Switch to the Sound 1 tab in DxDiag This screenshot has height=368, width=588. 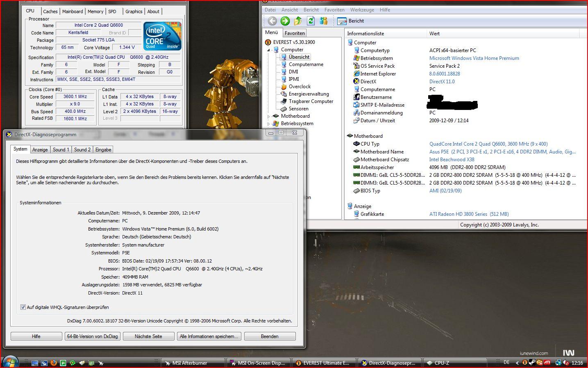(x=61, y=150)
